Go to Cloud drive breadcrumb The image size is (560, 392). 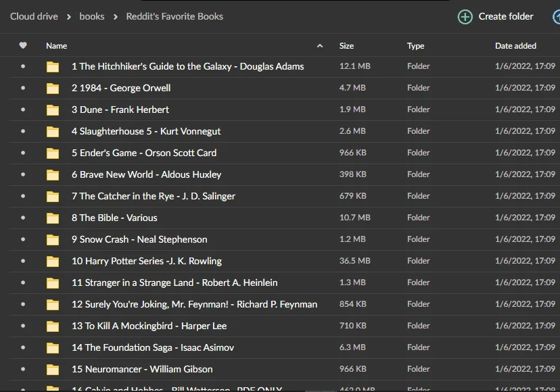click(x=34, y=16)
